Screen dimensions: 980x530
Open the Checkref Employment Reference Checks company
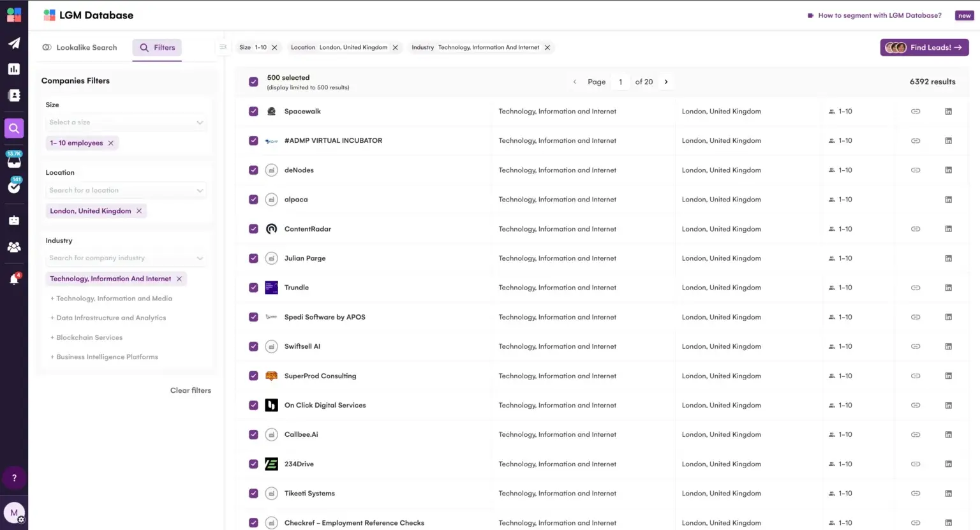tap(354, 523)
